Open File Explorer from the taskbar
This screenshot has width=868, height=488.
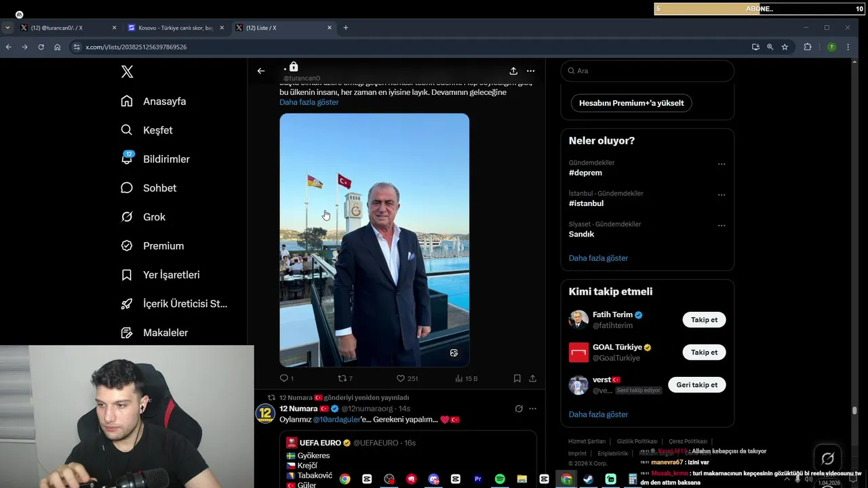(521, 479)
